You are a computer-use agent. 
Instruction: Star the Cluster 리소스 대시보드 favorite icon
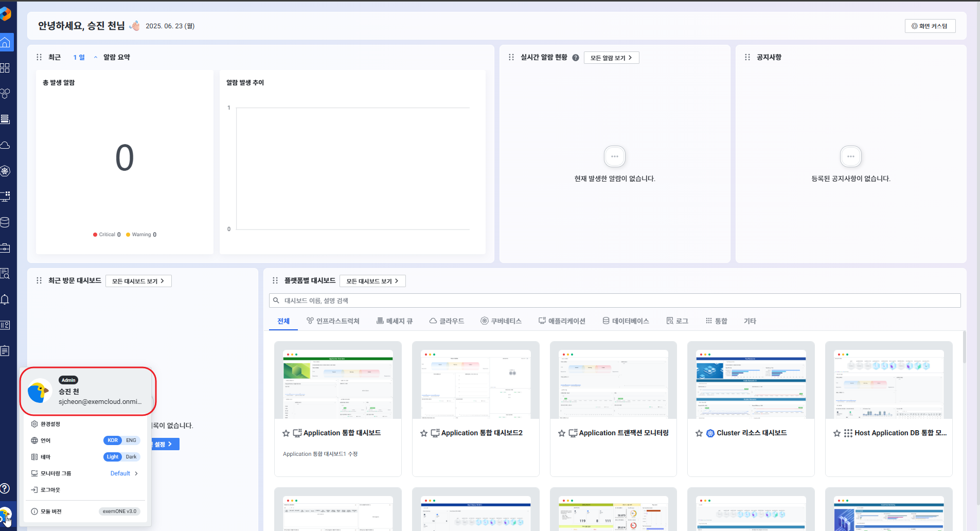point(699,433)
